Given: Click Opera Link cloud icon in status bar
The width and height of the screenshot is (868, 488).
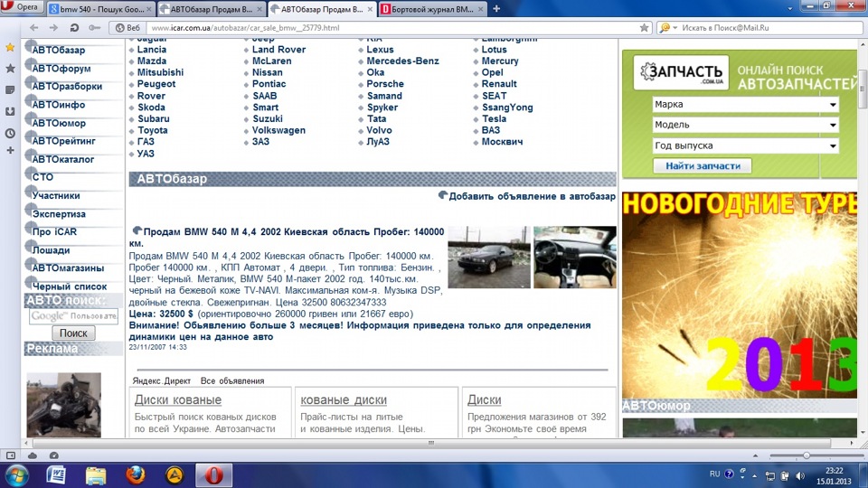Looking at the screenshot, I should 33,455.
